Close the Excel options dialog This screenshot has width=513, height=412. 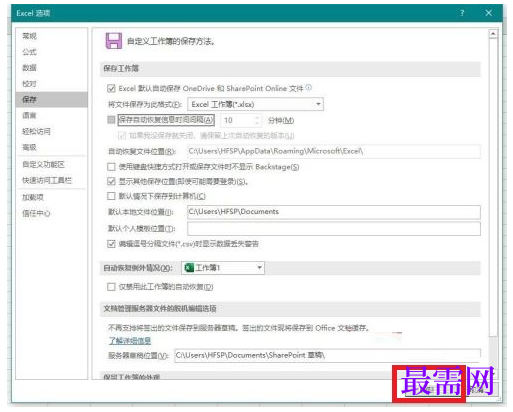click(488, 13)
